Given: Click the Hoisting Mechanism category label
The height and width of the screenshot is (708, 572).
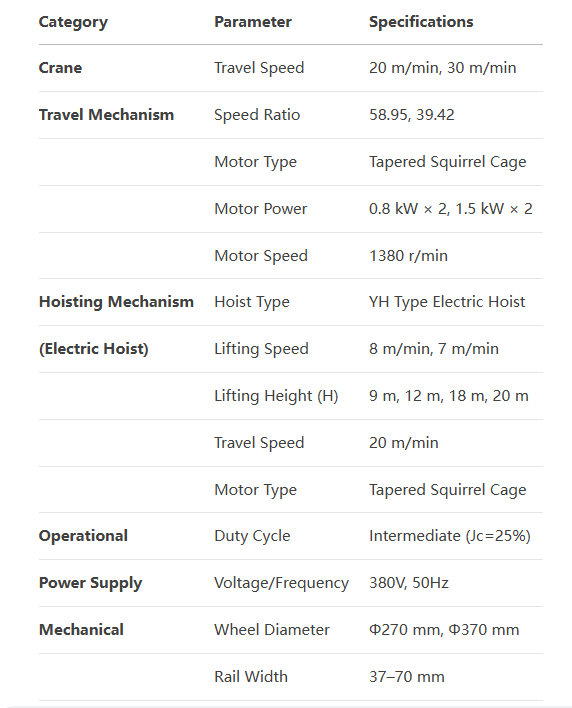Looking at the screenshot, I should click(116, 302).
